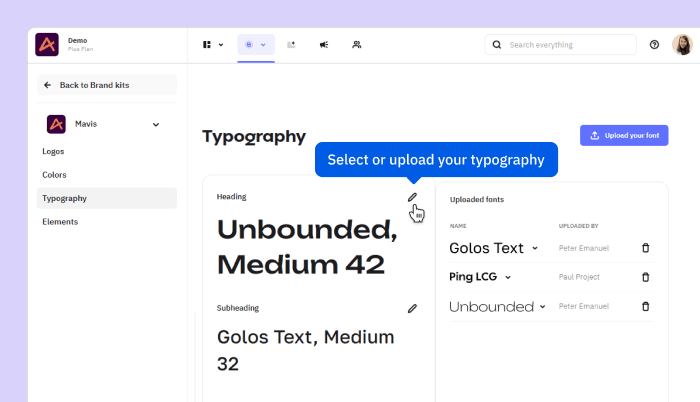Delete the Golos Text uploaded font
This screenshot has height=402, width=700.
[645, 248]
